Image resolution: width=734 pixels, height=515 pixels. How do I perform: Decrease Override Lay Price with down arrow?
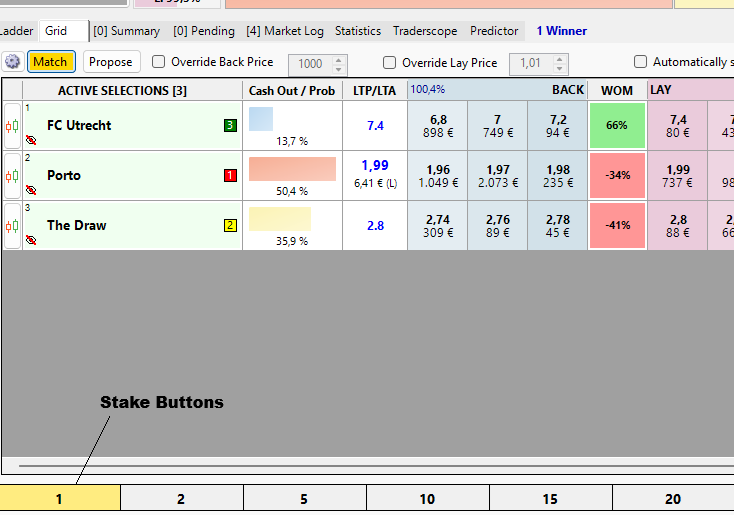tap(560, 68)
